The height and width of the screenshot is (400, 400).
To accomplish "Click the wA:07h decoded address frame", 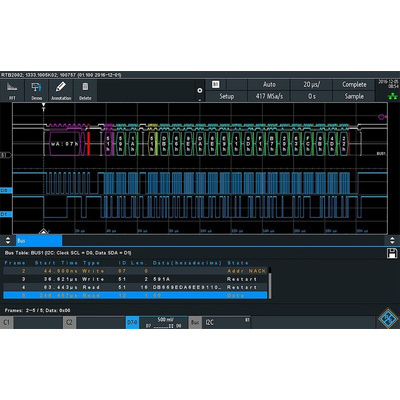I will [x=65, y=144].
